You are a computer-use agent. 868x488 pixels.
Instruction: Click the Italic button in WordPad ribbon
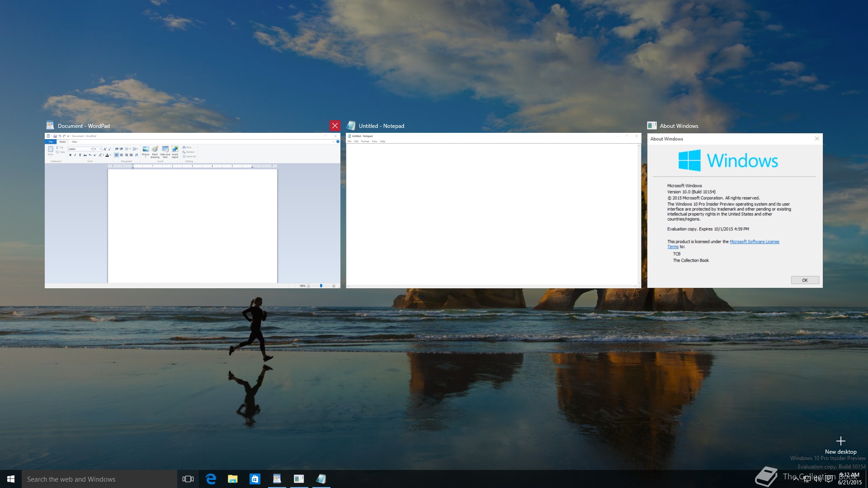point(75,155)
